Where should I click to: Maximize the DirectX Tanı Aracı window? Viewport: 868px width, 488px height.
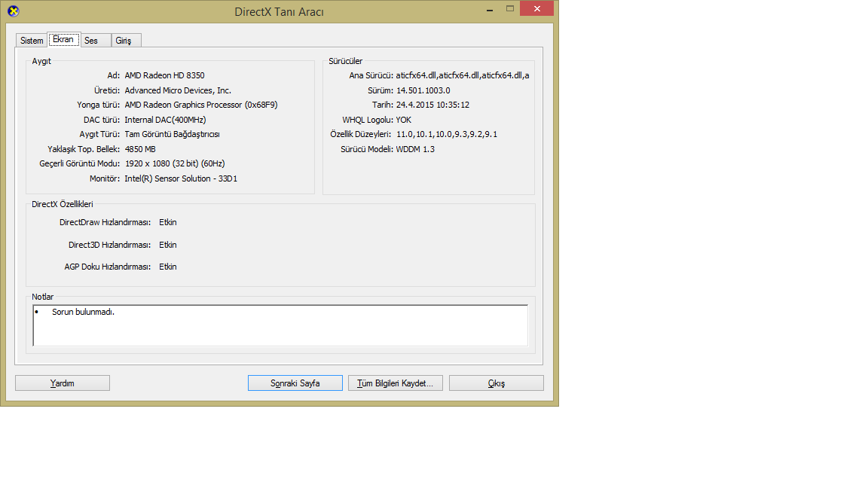click(x=510, y=8)
